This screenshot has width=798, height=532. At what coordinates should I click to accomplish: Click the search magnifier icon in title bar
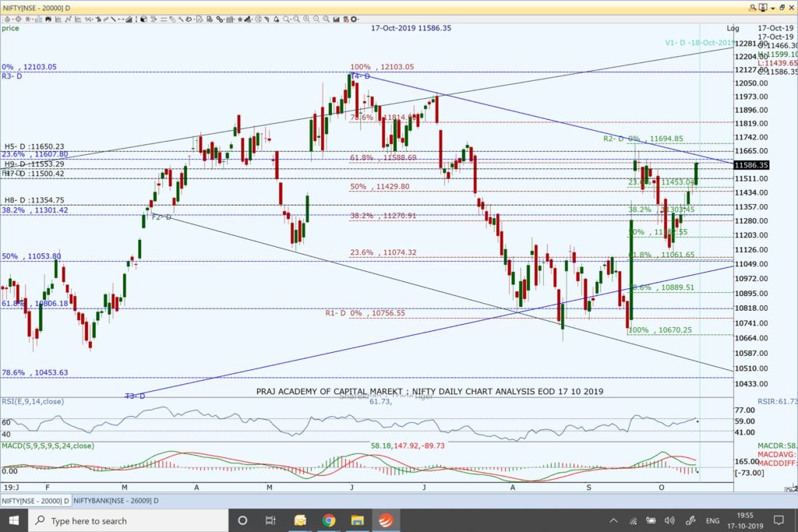753,7
